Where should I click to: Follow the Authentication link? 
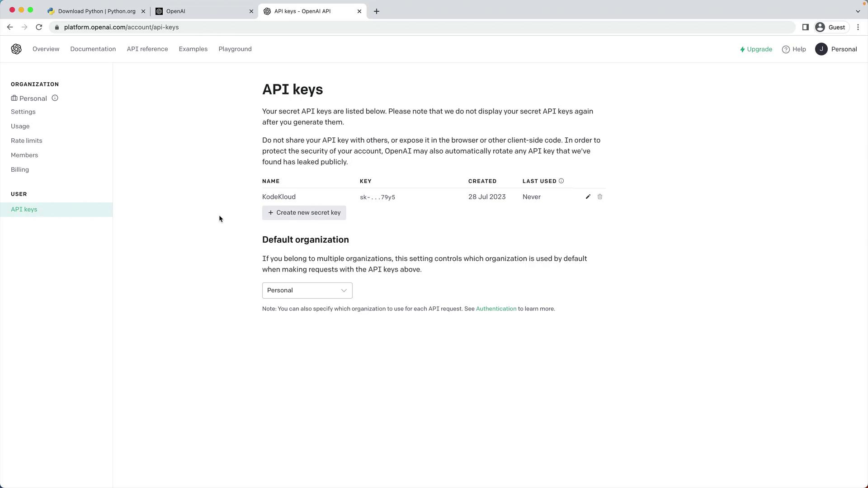coord(496,309)
